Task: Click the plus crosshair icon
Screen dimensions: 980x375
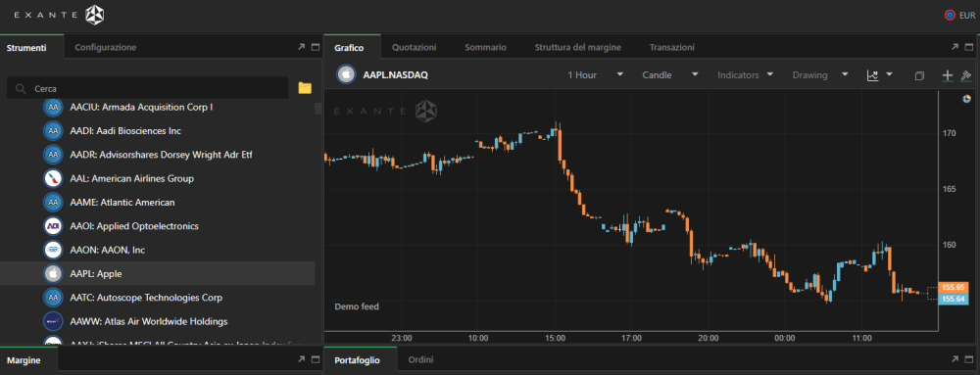Action: coord(948,75)
